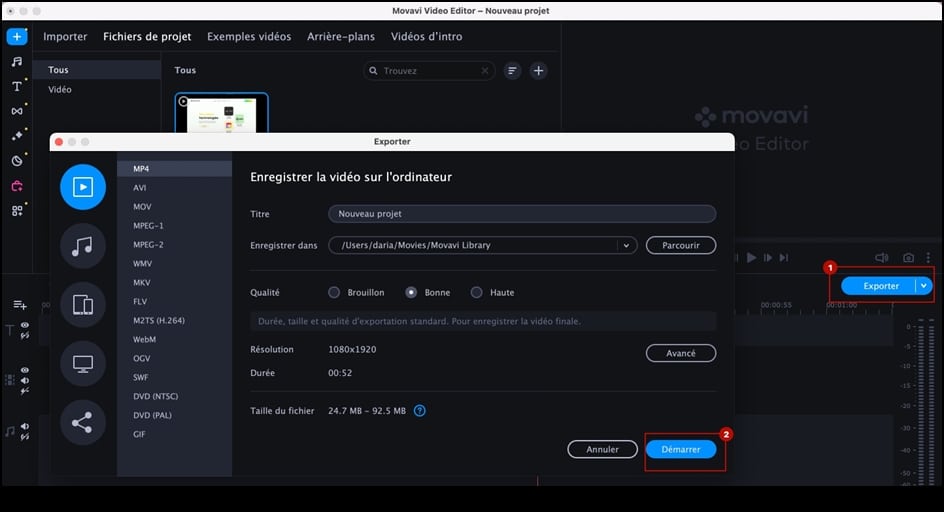Select the Bonne quality radio button

(x=411, y=293)
